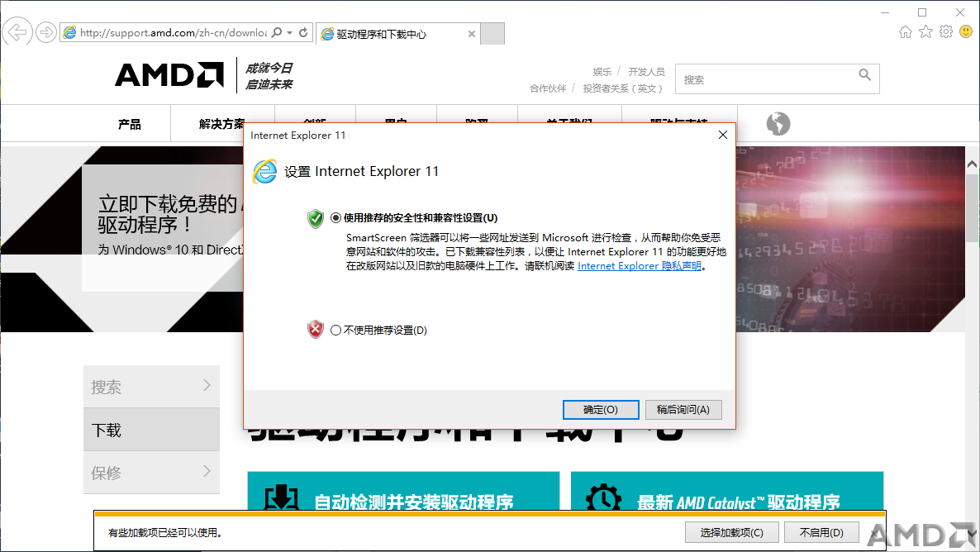Click 最新 AMD Catalyst 驱动程序 tile

click(727, 492)
